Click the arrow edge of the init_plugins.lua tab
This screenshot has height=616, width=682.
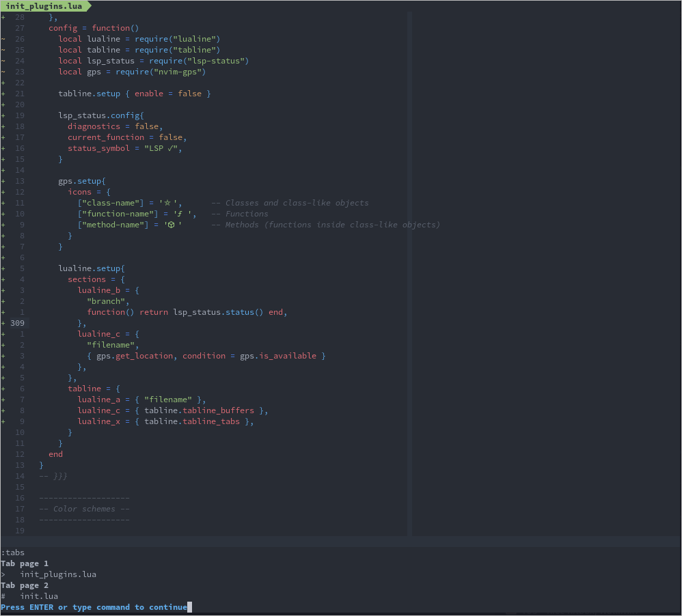click(89, 5)
